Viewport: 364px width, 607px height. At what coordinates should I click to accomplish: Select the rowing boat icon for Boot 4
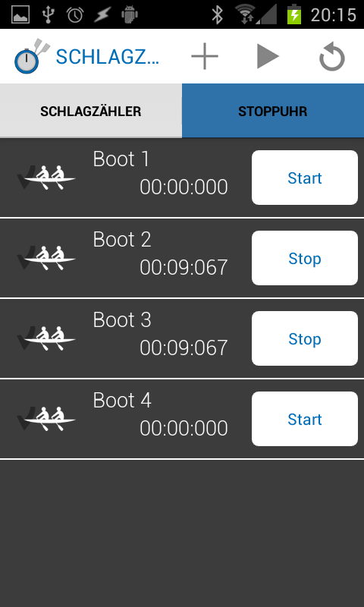(x=45, y=419)
